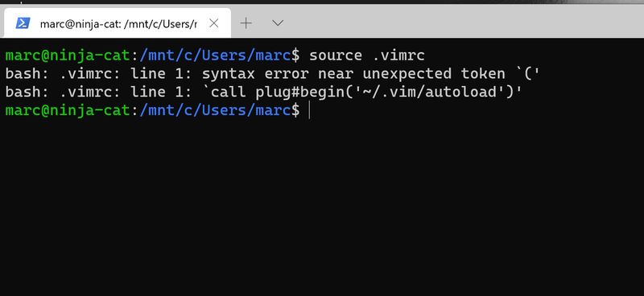Screen dimensions: 644x296
Task: Click '.vimrc' in the first bash error
Action: coord(85,74)
